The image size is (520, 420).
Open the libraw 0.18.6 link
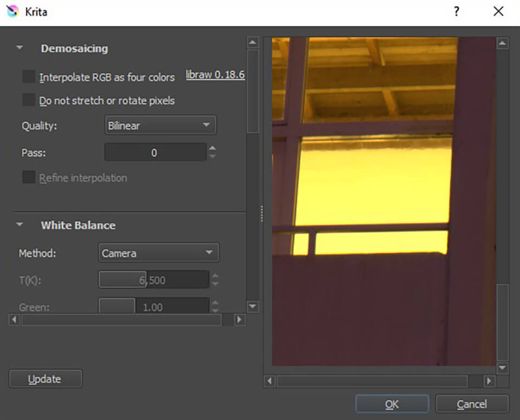pos(215,75)
